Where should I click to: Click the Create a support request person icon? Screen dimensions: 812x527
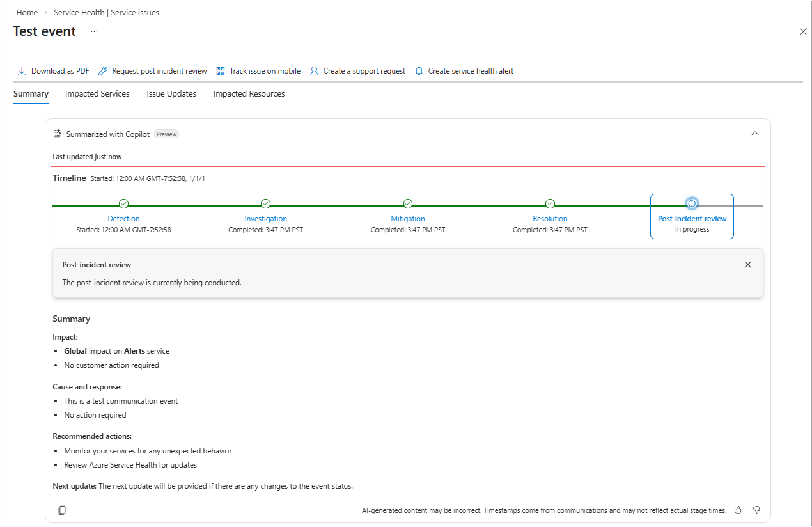pyautogui.click(x=314, y=71)
